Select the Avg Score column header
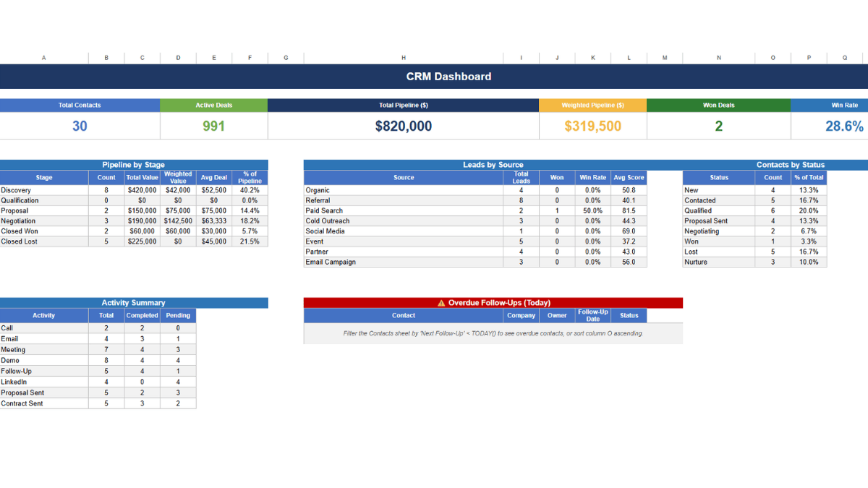Viewport: 868px width, 488px height. tap(629, 177)
